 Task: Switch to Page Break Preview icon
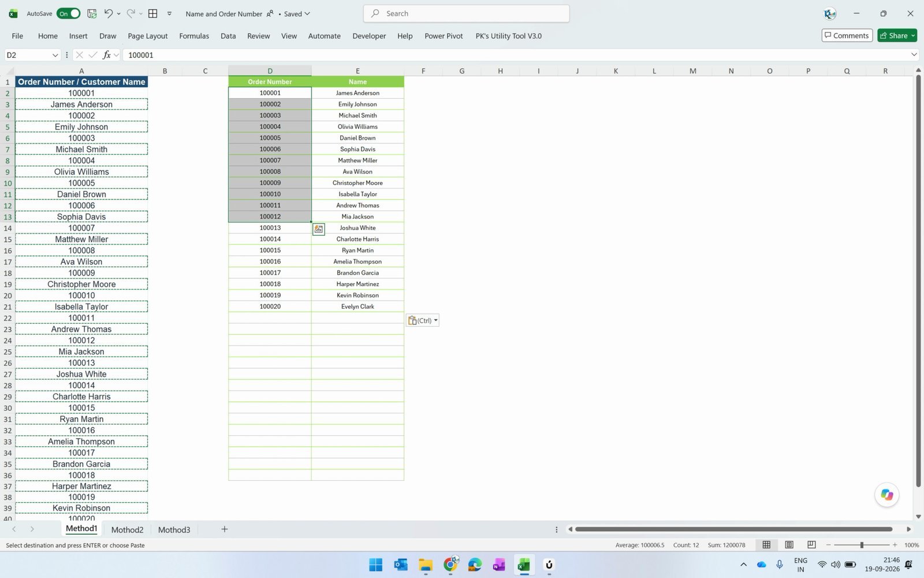click(811, 545)
